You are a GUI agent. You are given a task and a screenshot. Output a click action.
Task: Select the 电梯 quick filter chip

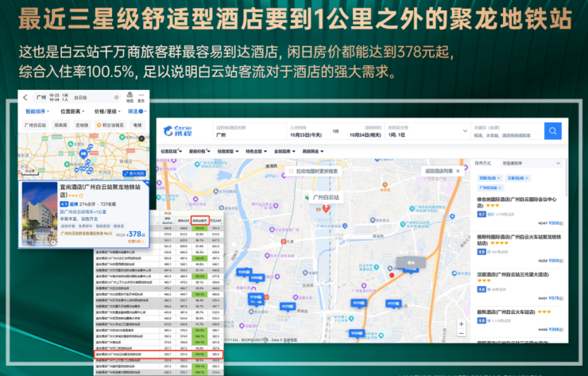(x=137, y=125)
